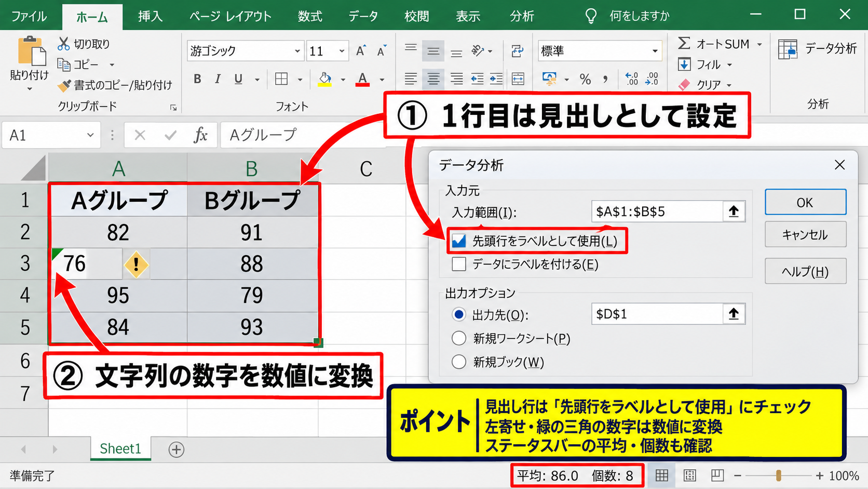Click the error warning icon beside cell A3
Image resolution: width=868 pixels, height=489 pixels.
[x=136, y=264]
